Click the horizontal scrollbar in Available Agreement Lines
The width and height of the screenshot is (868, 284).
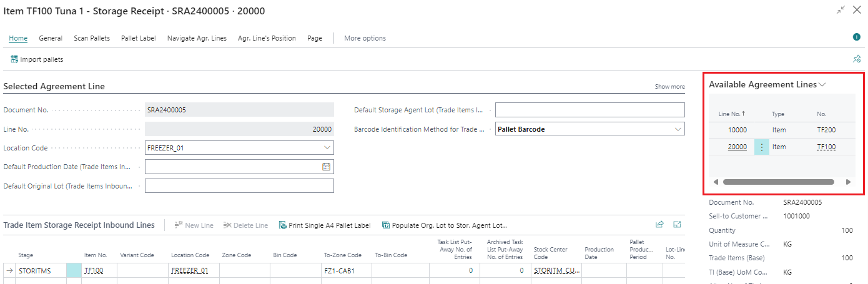pyautogui.click(x=778, y=182)
